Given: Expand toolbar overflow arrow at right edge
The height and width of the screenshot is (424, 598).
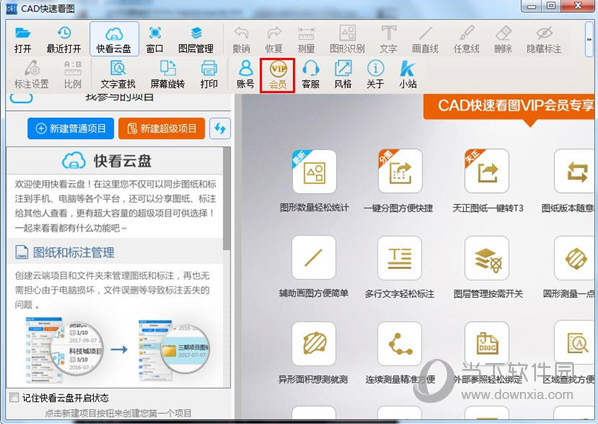Looking at the screenshot, I should (x=589, y=39).
